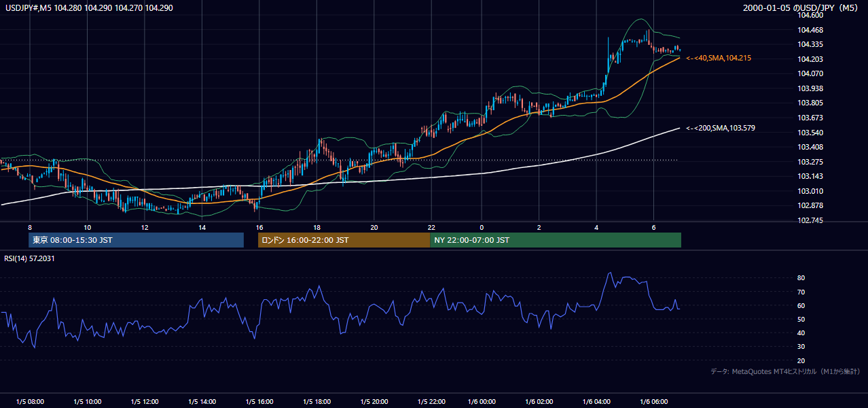Click hour label 10 under price chart
The image size is (868, 408).
[87, 227]
